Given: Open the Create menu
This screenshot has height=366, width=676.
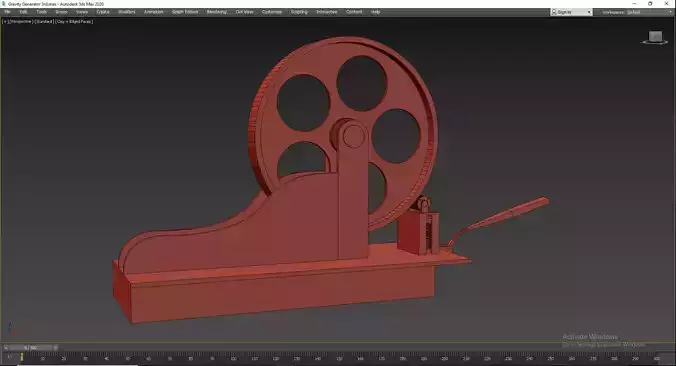Looking at the screenshot, I should point(103,12).
